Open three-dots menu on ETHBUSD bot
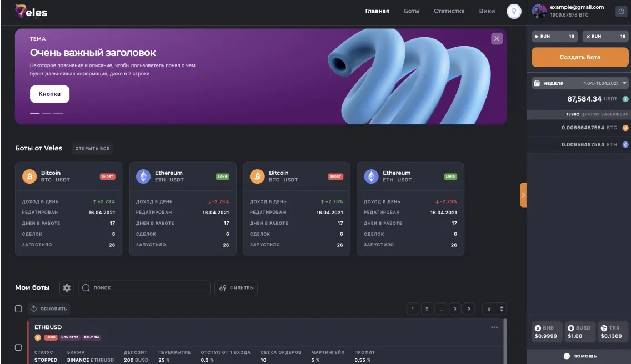Screen dimensions: 631x364 point(494,327)
